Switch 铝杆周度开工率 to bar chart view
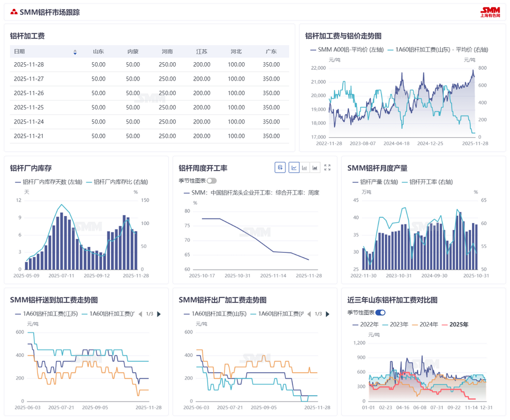This screenshot has height=420, width=510. 304,168
